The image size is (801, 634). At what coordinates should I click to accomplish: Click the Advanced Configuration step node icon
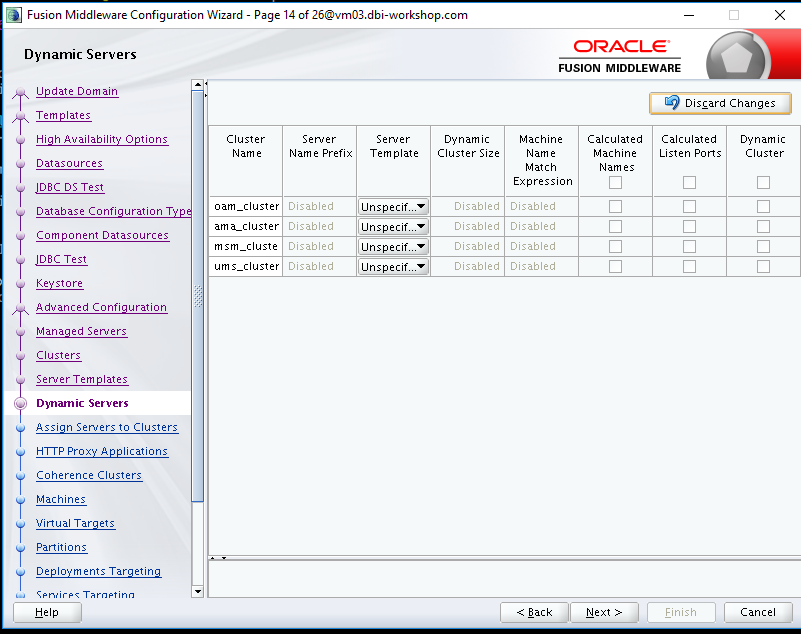pyautogui.click(x=20, y=308)
